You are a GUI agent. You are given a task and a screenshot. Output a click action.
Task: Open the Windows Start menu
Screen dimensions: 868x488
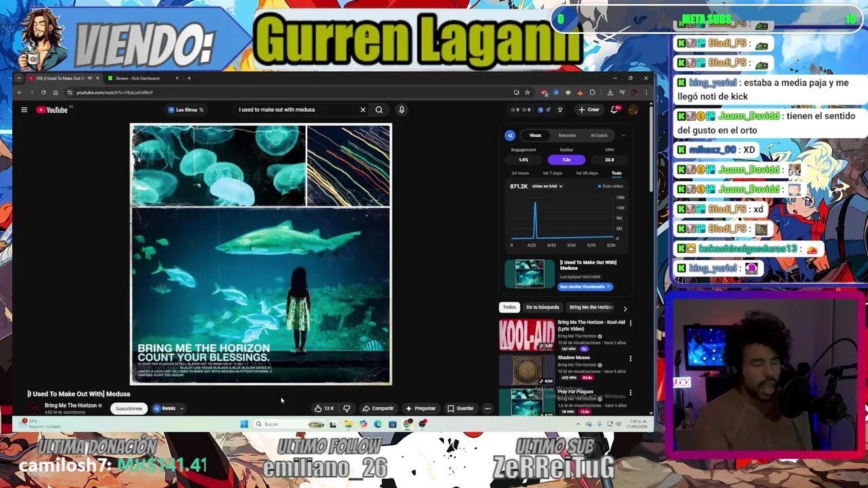click(244, 424)
